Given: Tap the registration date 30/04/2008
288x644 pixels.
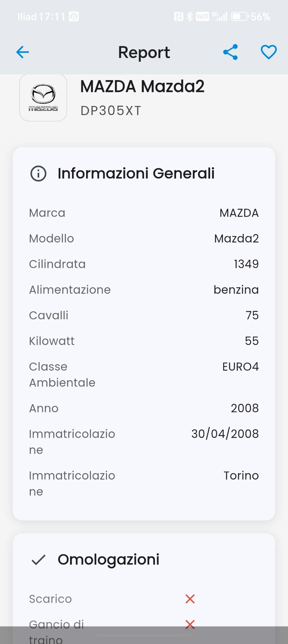Looking at the screenshot, I should 225,434.
